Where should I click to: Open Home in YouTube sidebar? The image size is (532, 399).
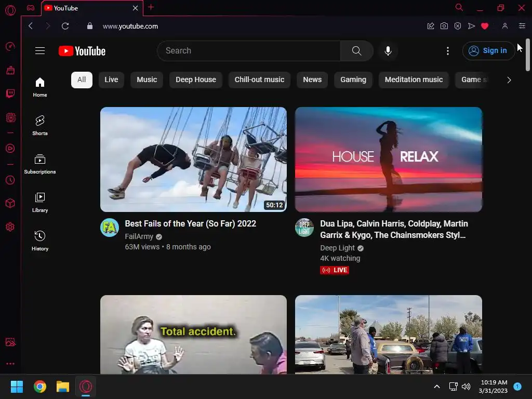tap(40, 87)
